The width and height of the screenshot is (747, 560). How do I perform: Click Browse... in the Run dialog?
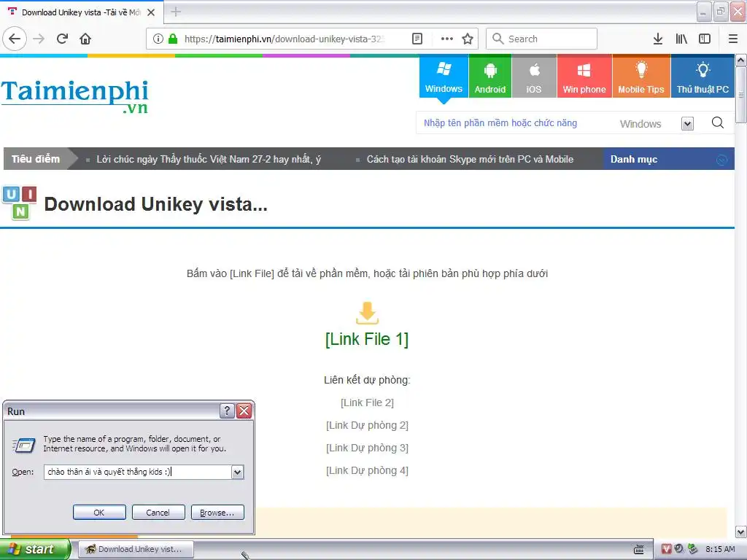pos(217,513)
